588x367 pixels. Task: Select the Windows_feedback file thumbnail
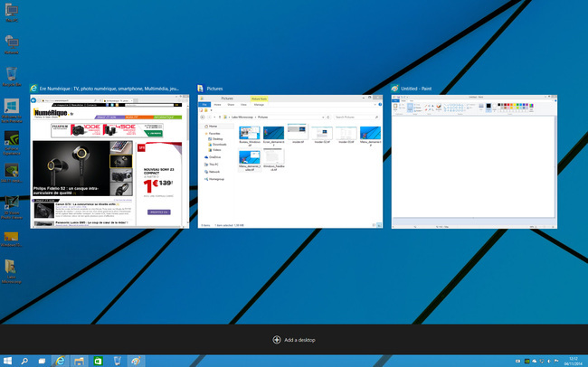point(274,160)
